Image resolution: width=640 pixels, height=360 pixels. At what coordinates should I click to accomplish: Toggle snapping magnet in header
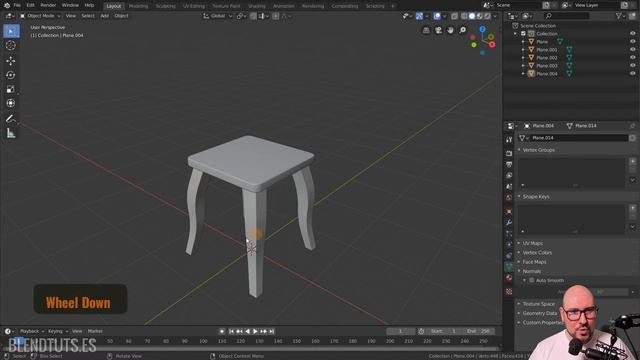tap(253, 16)
